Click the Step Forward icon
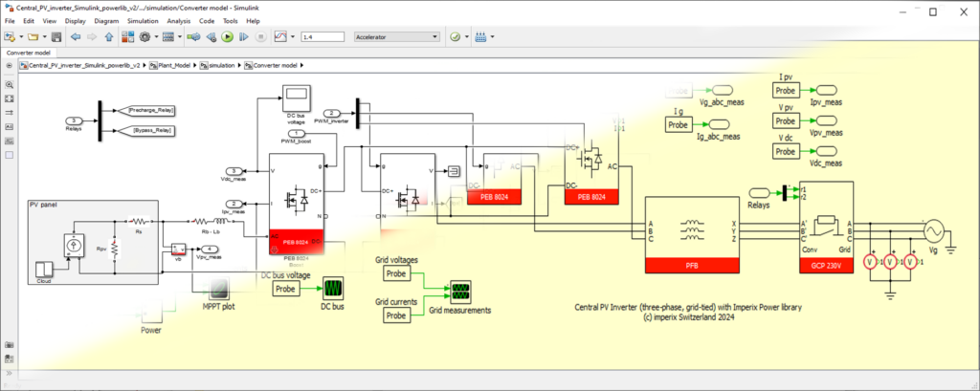Viewport: 980px width, 391px height. pyautogui.click(x=244, y=37)
